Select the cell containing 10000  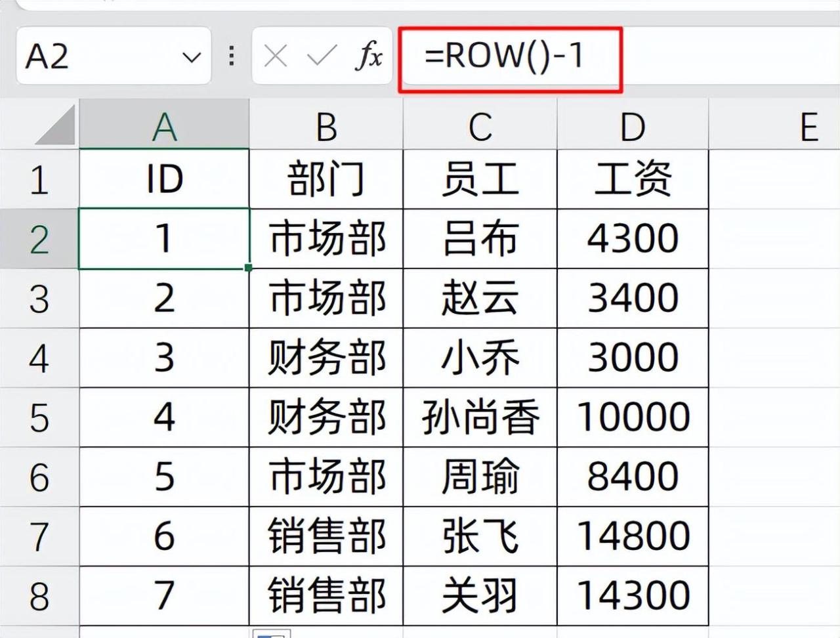pos(633,417)
